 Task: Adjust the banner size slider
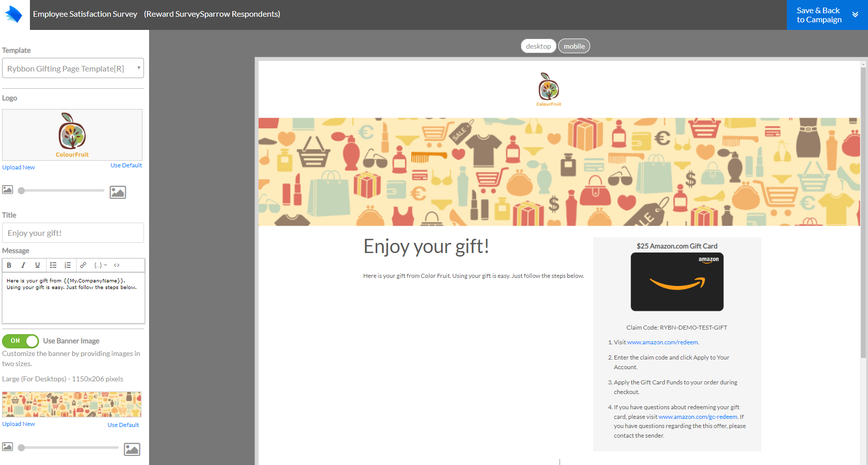[68, 448]
